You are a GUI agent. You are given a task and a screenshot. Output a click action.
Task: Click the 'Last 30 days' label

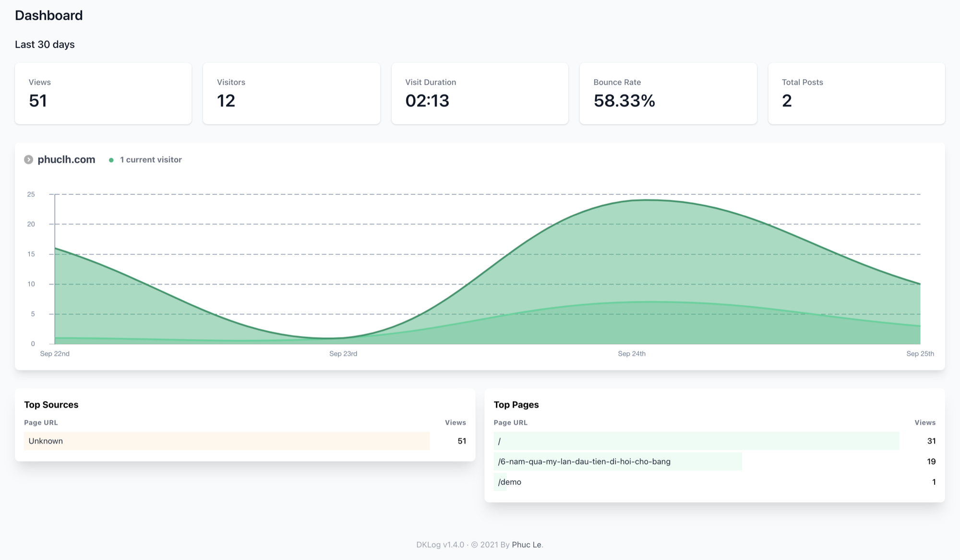click(x=45, y=45)
